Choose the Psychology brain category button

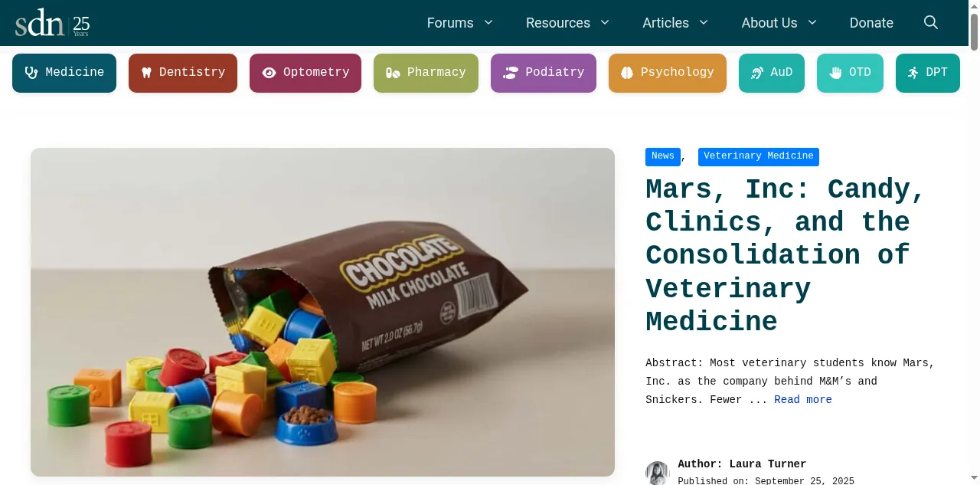click(x=668, y=73)
